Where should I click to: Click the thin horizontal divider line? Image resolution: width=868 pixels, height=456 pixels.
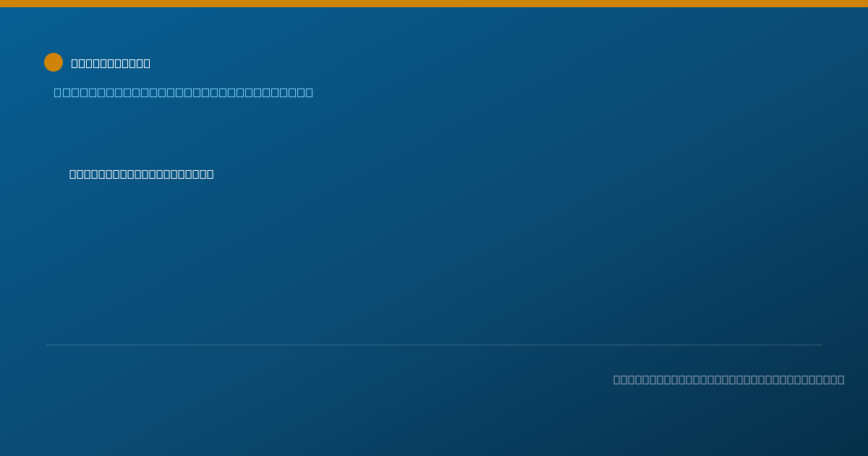coord(434,345)
